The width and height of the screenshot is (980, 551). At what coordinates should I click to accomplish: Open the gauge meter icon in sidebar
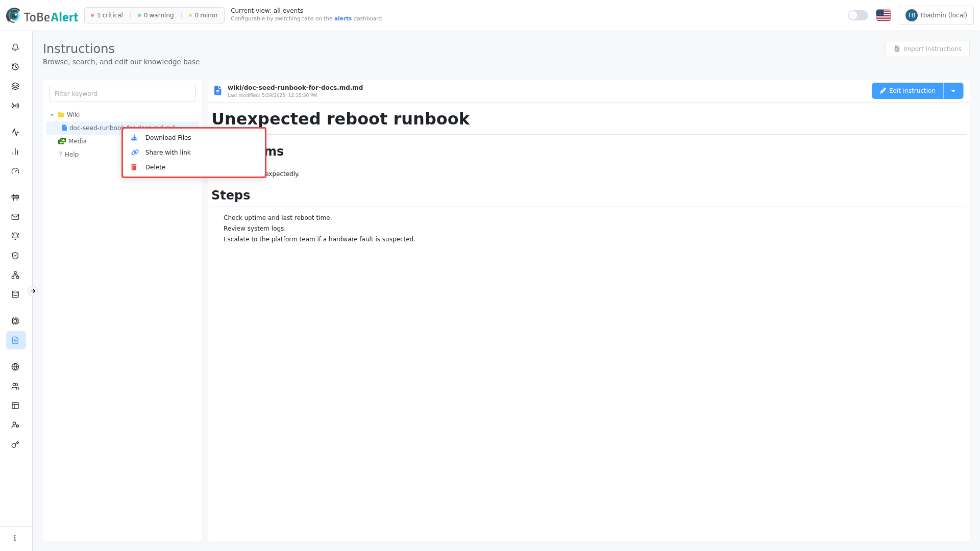coord(15,171)
